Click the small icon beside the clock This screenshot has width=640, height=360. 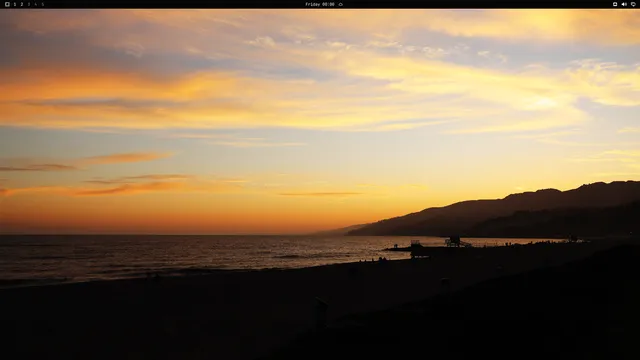pos(341,4)
